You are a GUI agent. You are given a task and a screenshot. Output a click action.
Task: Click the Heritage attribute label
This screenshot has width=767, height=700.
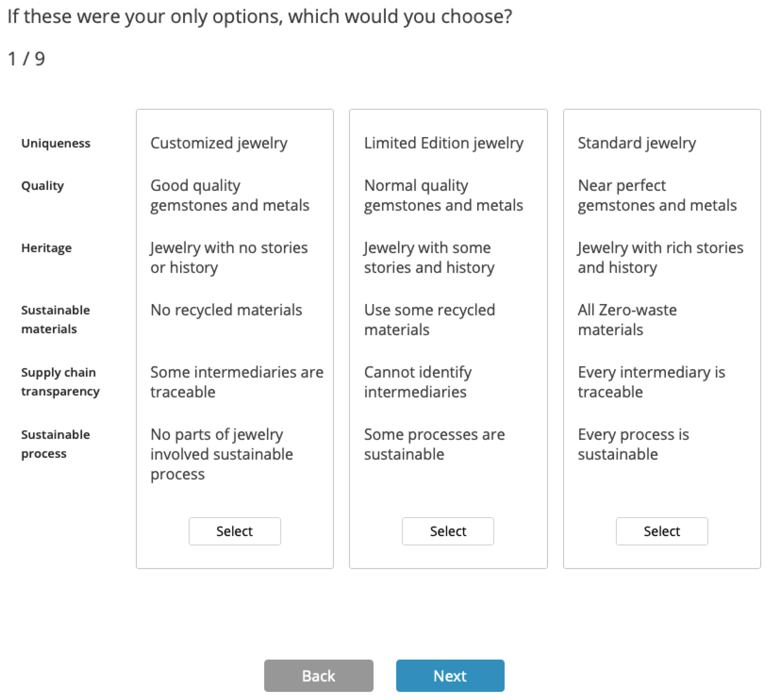[x=46, y=248]
